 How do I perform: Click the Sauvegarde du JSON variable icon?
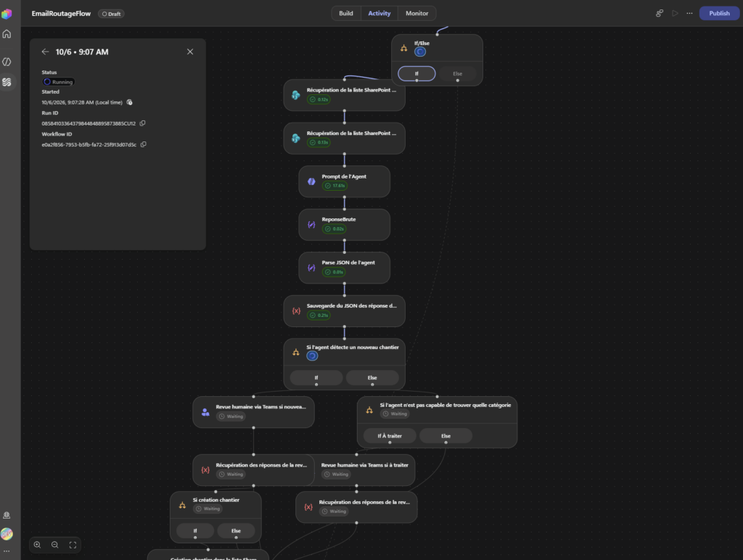(x=296, y=310)
